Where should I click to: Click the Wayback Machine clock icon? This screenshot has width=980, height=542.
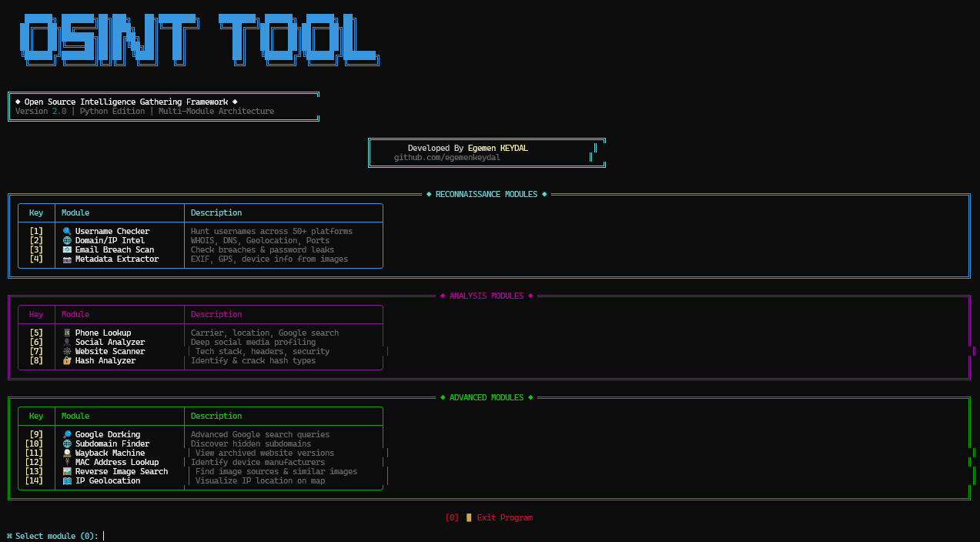pyautogui.click(x=69, y=453)
